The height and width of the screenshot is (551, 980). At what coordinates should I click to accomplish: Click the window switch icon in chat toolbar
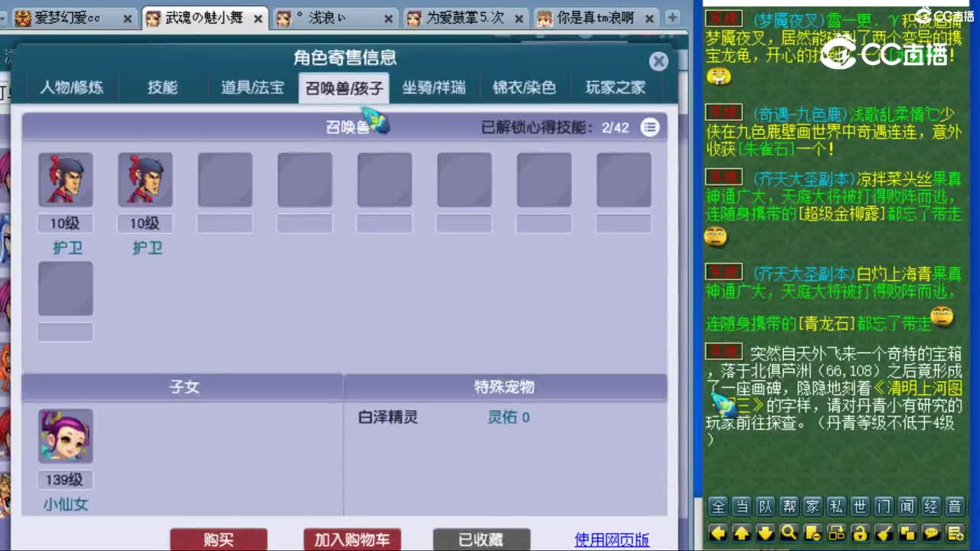click(836, 533)
